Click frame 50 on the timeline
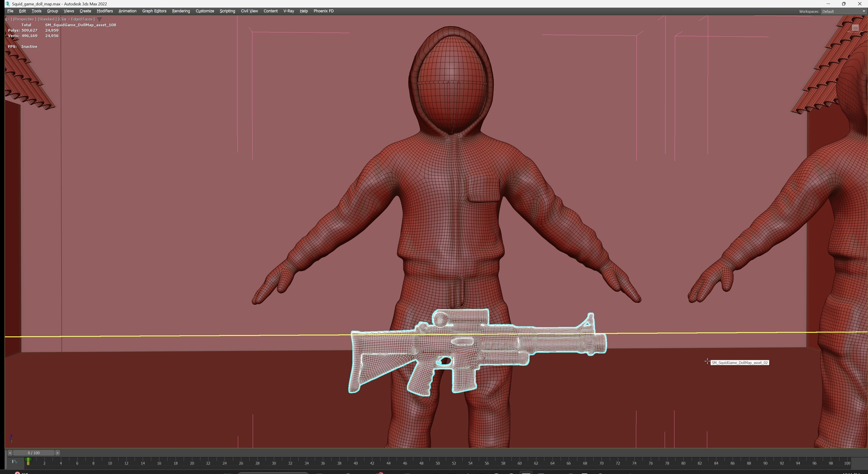 click(438, 463)
